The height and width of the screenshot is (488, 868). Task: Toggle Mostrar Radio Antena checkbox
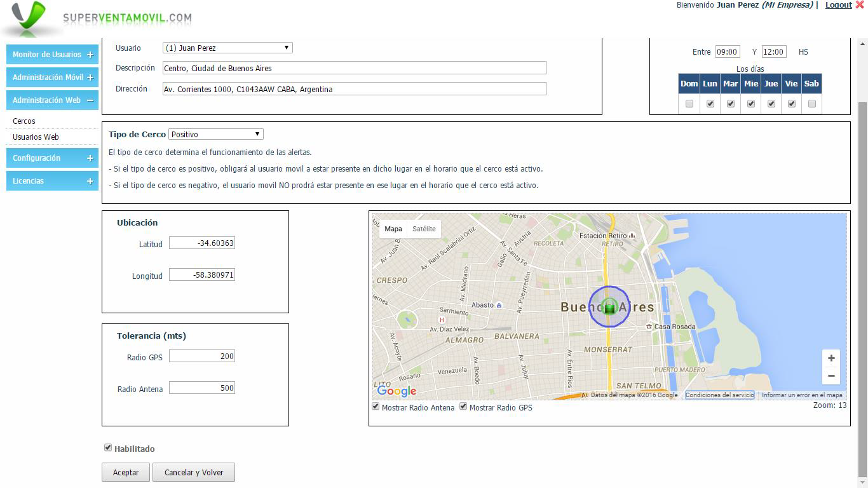[x=376, y=407]
